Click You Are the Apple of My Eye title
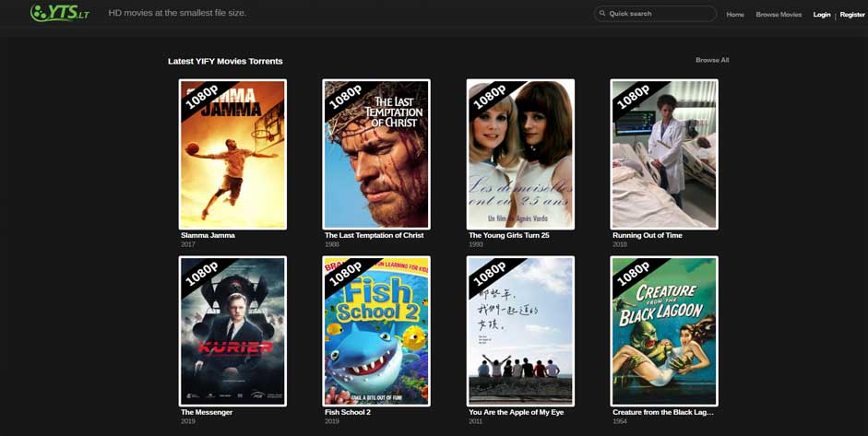 516,412
